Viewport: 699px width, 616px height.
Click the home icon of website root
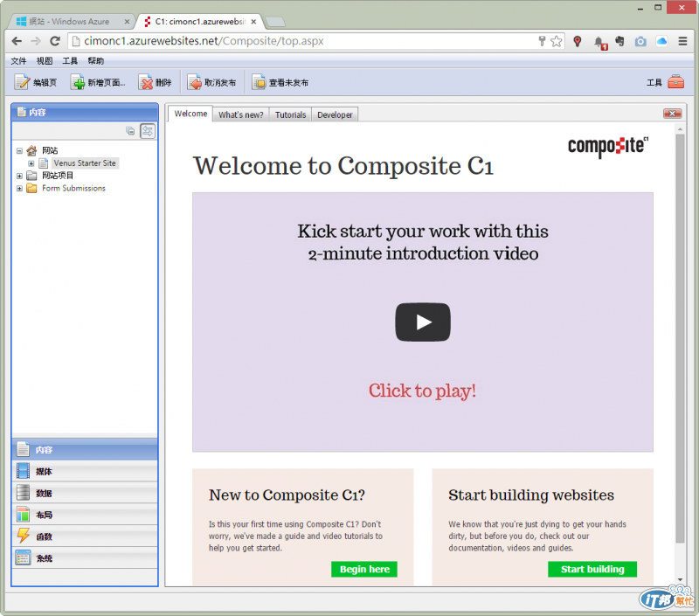pyautogui.click(x=31, y=150)
